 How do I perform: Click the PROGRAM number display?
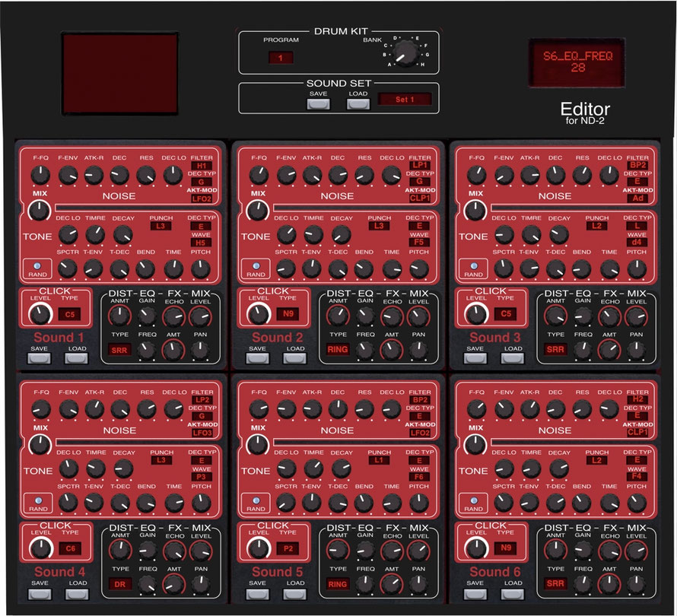pos(281,57)
